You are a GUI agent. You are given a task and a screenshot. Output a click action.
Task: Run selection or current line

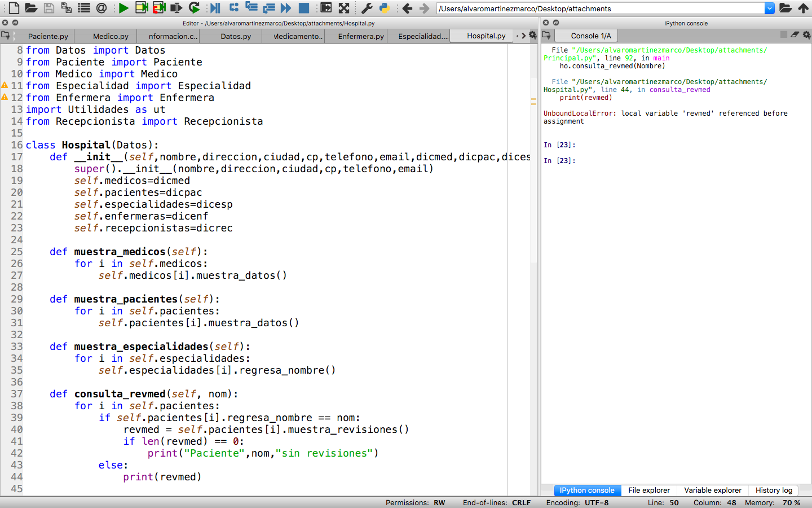(x=176, y=8)
